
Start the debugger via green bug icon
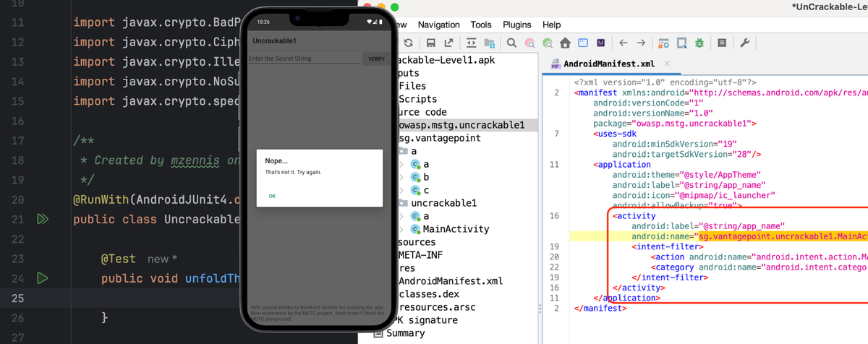click(699, 43)
